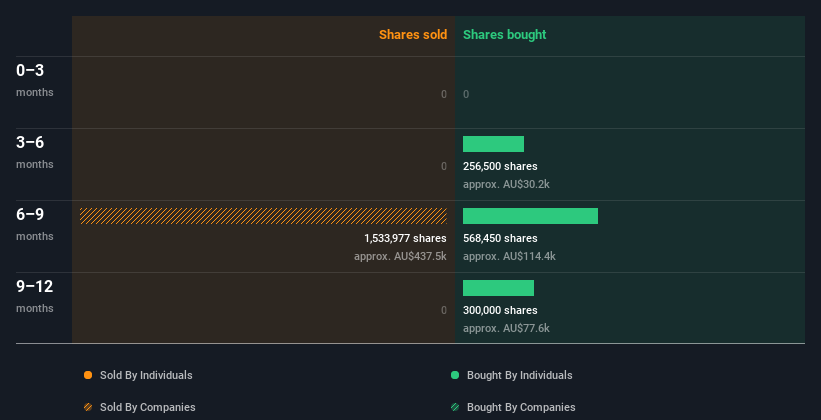
Task: Click the 6–9 row label
Action: pyautogui.click(x=30, y=215)
